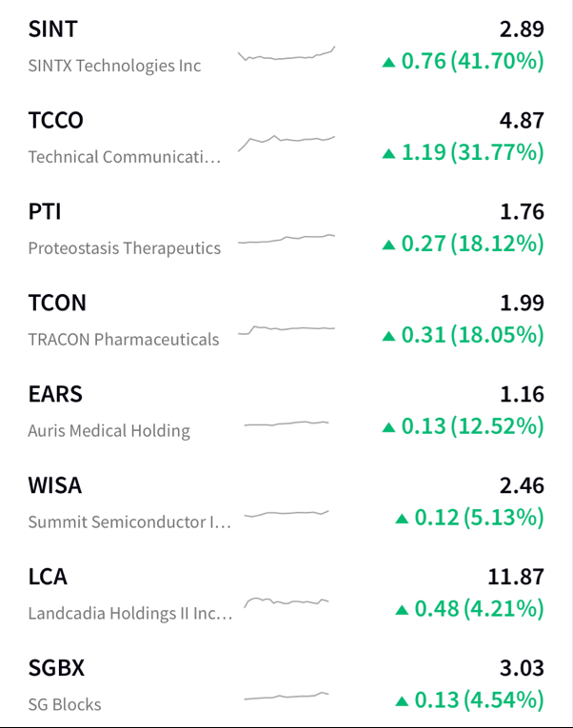Screen dimensions: 573x728
Task: Click the green up arrow for TCCO
Action: 388,153
